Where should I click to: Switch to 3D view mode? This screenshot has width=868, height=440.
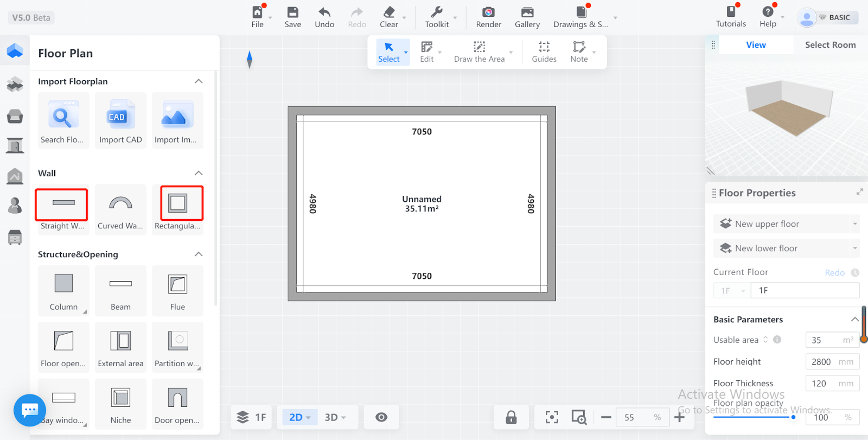(335, 417)
